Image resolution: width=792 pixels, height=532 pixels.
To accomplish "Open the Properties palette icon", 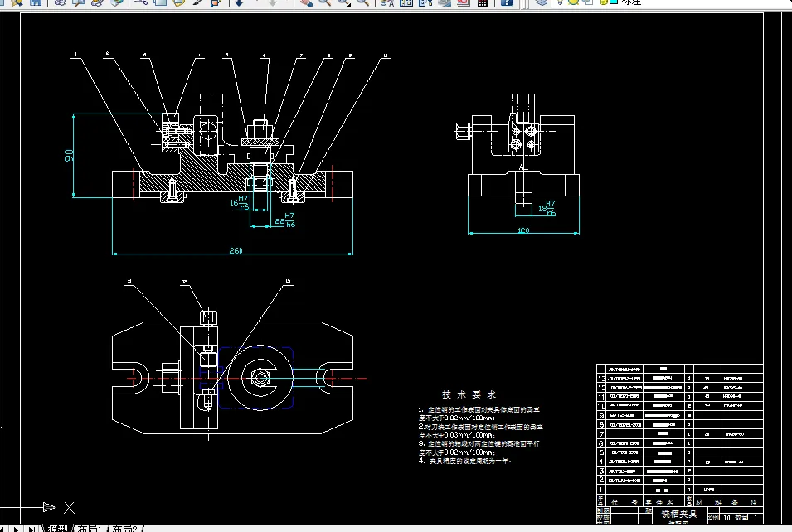I will (x=387, y=2).
